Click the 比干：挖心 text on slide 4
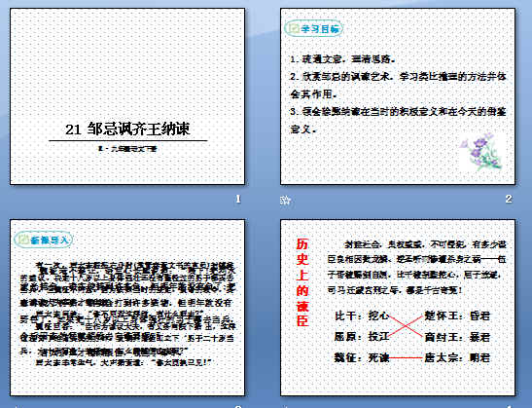532x408 pixels. pos(362,315)
